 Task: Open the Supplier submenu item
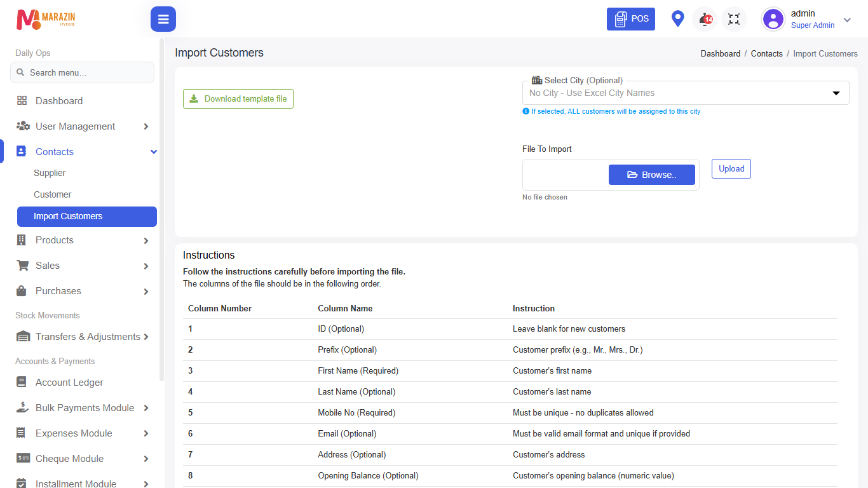click(50, 173)
